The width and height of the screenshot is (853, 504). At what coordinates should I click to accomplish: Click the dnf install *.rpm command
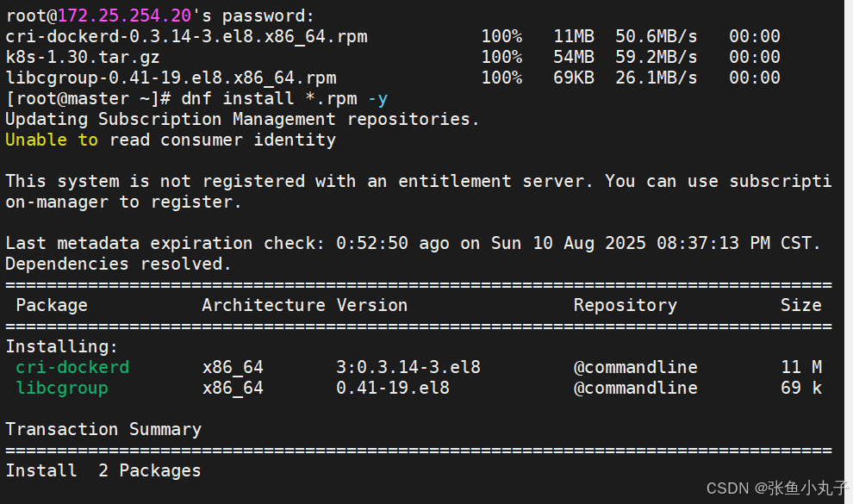[x=270, y=98]
